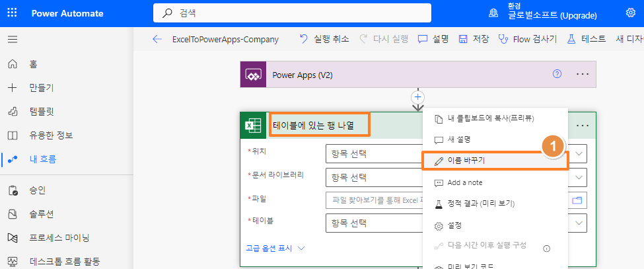Viewport: 644px width, 269px height.
Task: Open the 환경 environment picker
Action: [x=542, y=13]
